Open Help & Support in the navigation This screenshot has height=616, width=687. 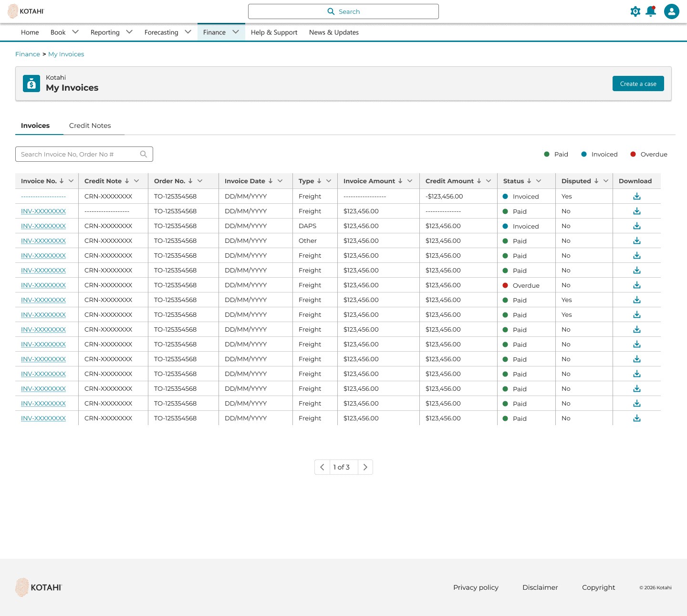coord(274,32)
